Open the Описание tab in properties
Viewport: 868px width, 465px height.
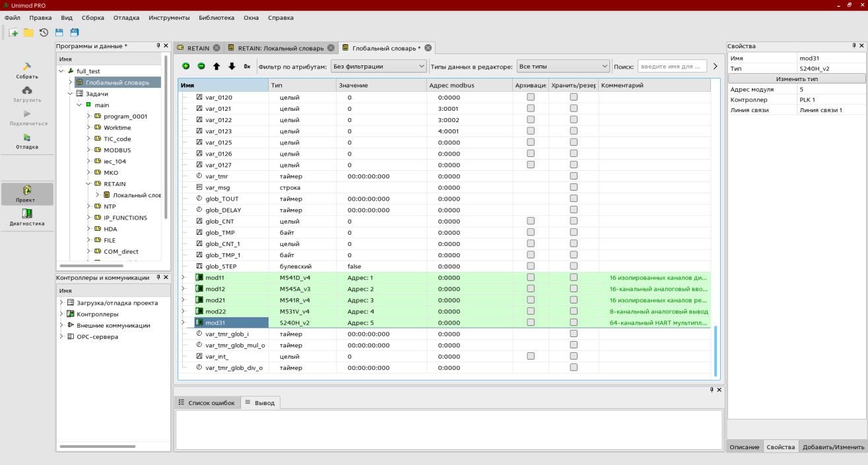point(745,447)
